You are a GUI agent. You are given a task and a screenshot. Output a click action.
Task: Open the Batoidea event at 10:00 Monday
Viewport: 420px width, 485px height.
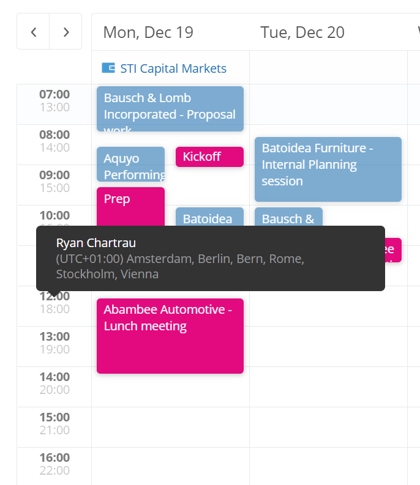pyautogui.click(x=210, y=217)
